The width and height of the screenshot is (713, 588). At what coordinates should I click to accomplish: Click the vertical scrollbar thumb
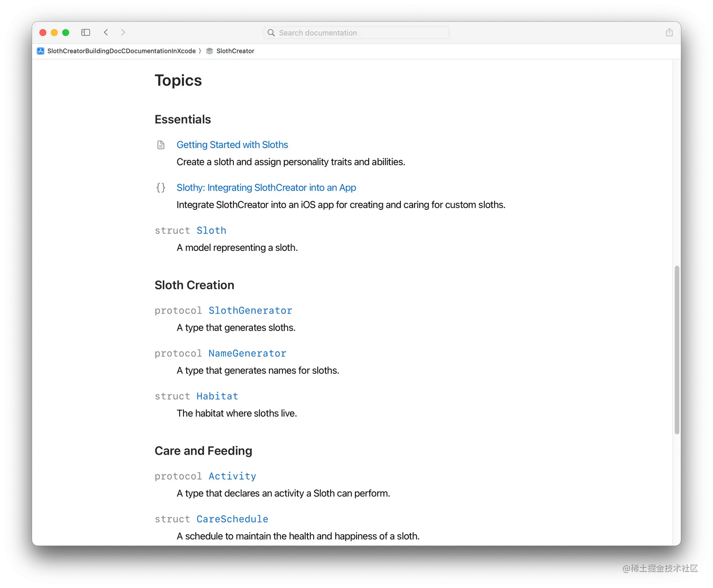click(677, 349)
